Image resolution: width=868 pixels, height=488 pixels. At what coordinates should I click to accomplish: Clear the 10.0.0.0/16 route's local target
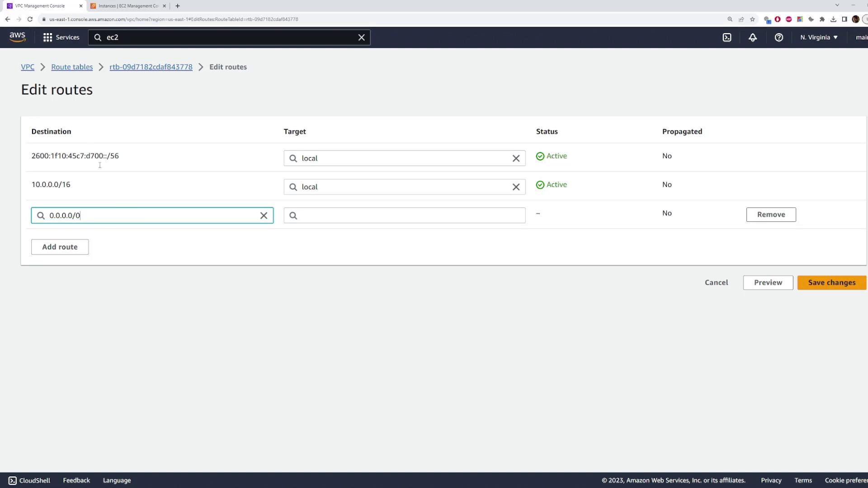[x=516, y=187]
